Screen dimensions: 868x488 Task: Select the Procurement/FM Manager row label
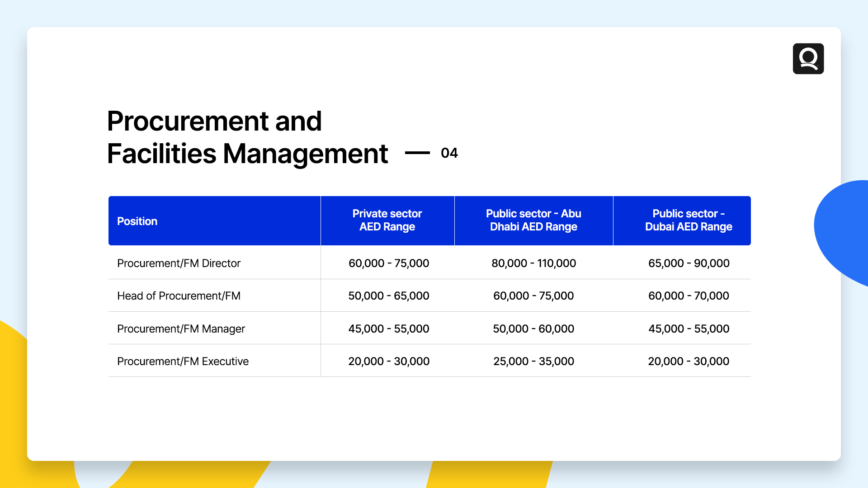[x=181, y=328]
